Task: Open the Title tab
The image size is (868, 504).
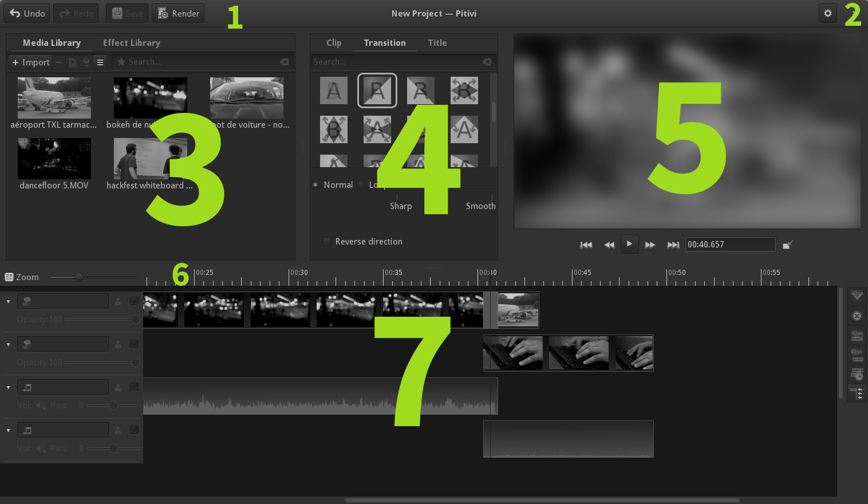Action: tap(437, 43)
